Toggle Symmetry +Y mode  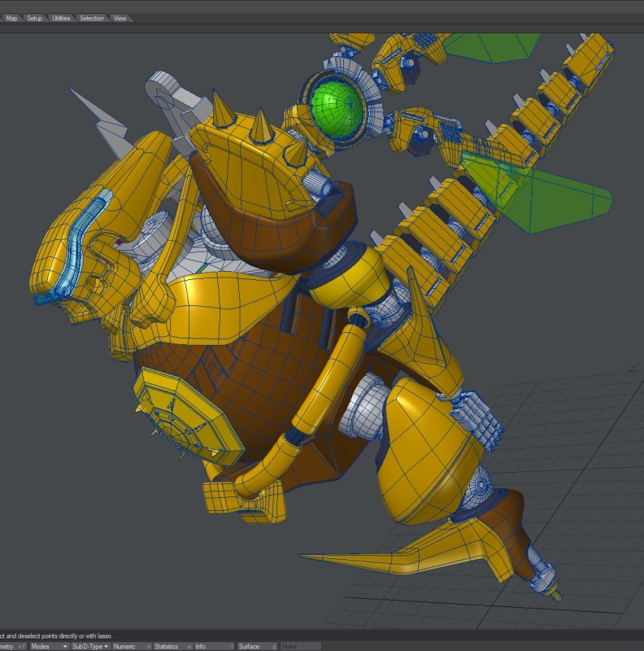(x=12, y=646)
